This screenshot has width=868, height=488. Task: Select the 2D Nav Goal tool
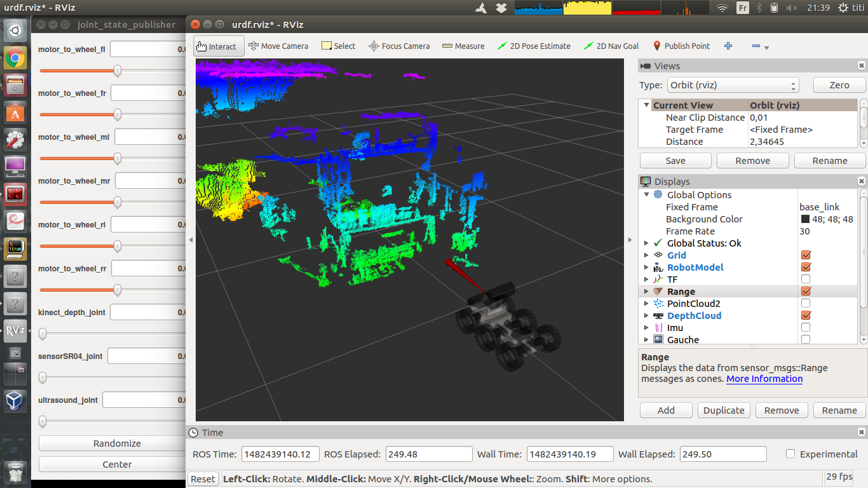point(611,46)
